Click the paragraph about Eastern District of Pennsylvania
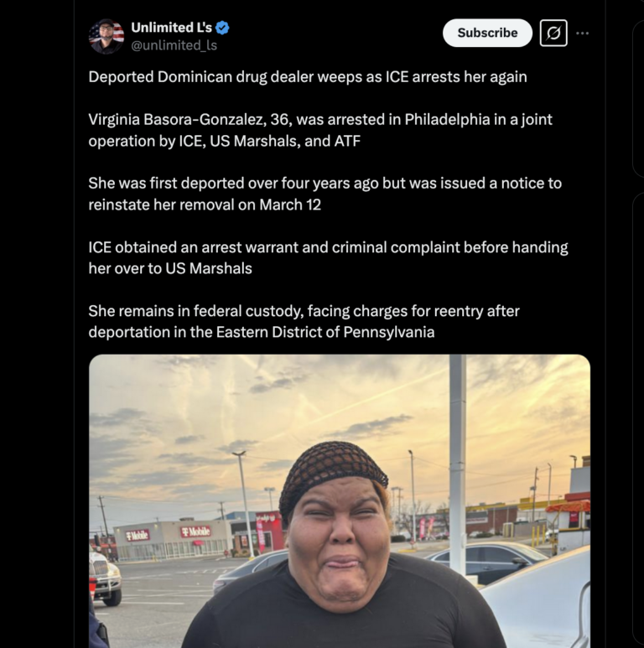 coord(304,322)
